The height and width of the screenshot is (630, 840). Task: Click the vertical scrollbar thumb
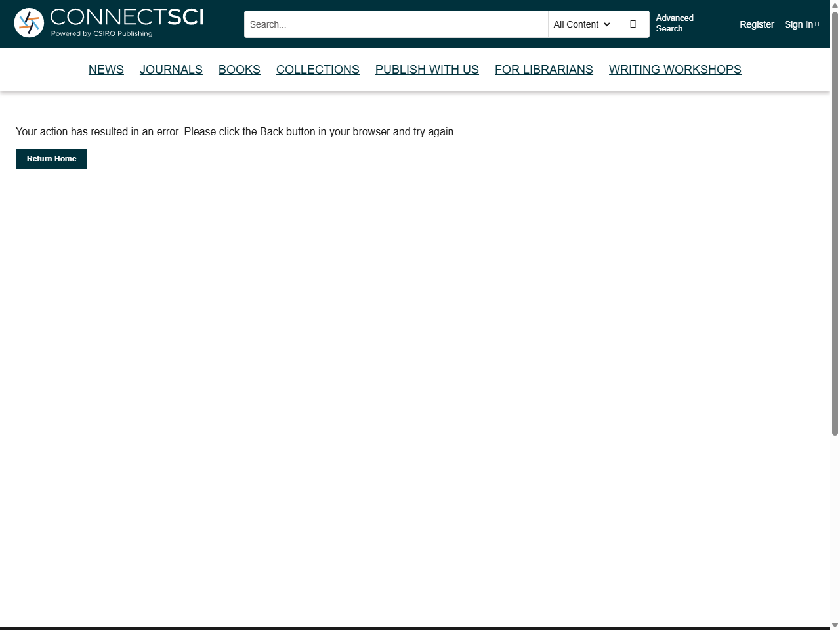click(835, 223)
